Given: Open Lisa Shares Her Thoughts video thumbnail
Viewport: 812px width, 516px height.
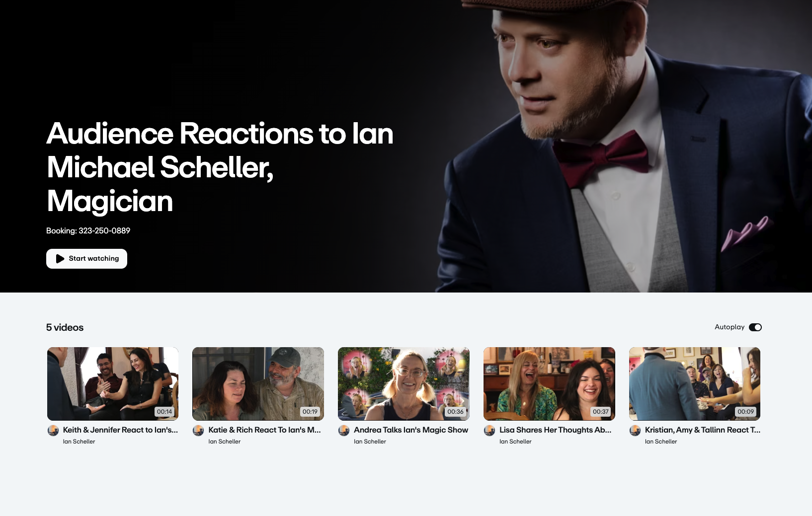Looking at the screenshot, I should (x=549, y=383).
